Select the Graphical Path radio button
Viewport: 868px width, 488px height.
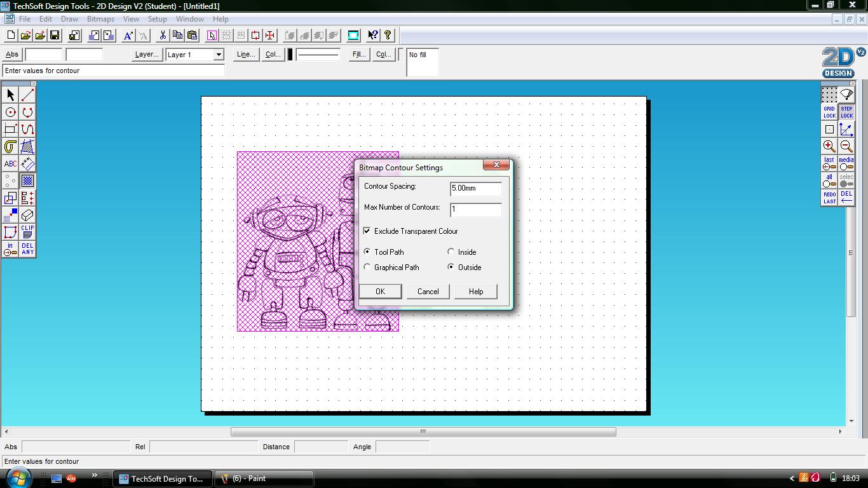367,267
